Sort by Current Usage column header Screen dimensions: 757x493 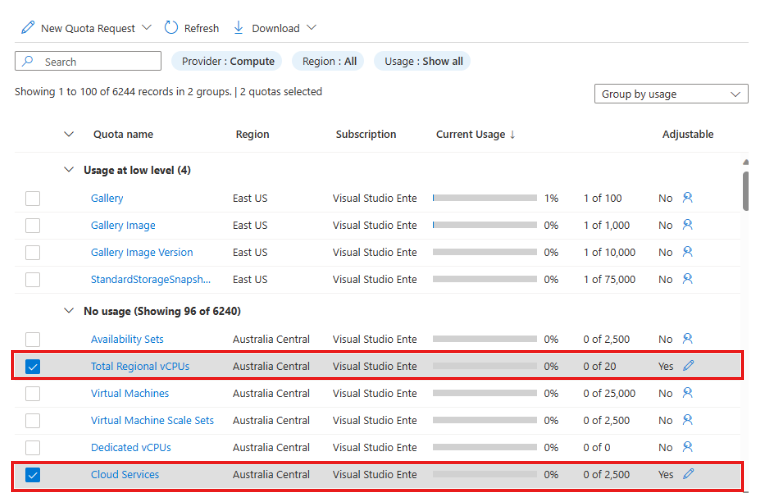tap(471, 134)
